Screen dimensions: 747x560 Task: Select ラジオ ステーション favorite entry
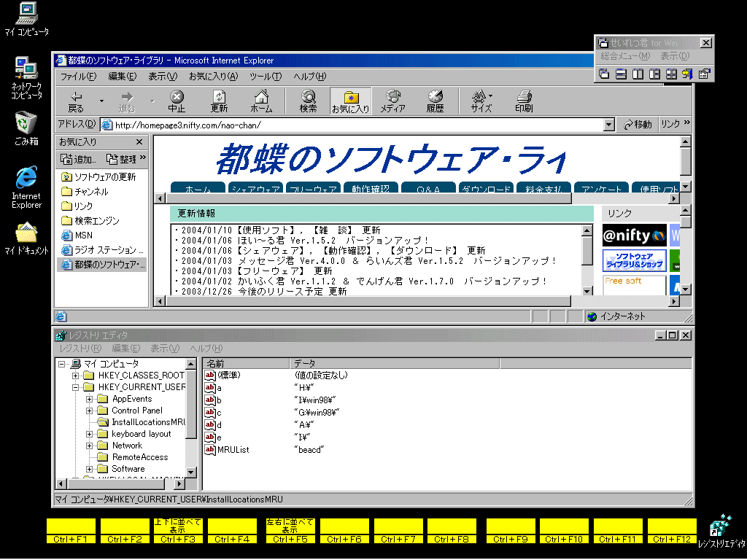click(x=102, y=249)
